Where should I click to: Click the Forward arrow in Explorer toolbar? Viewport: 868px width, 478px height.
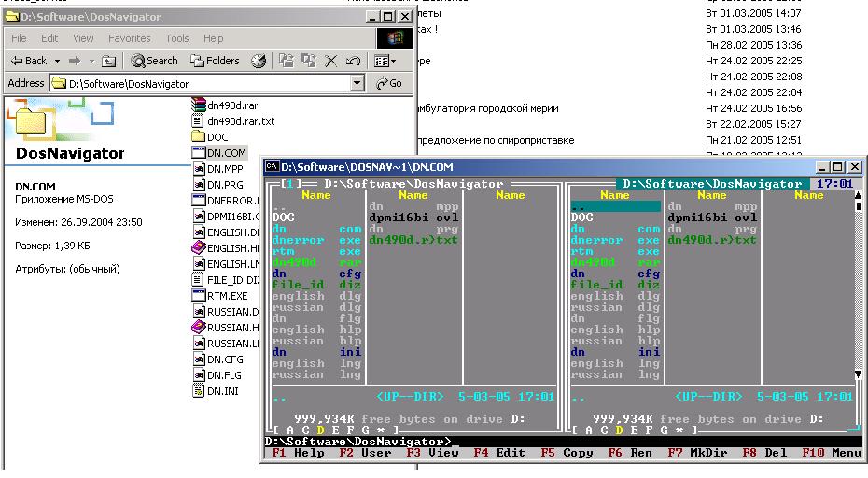point(74,61)
